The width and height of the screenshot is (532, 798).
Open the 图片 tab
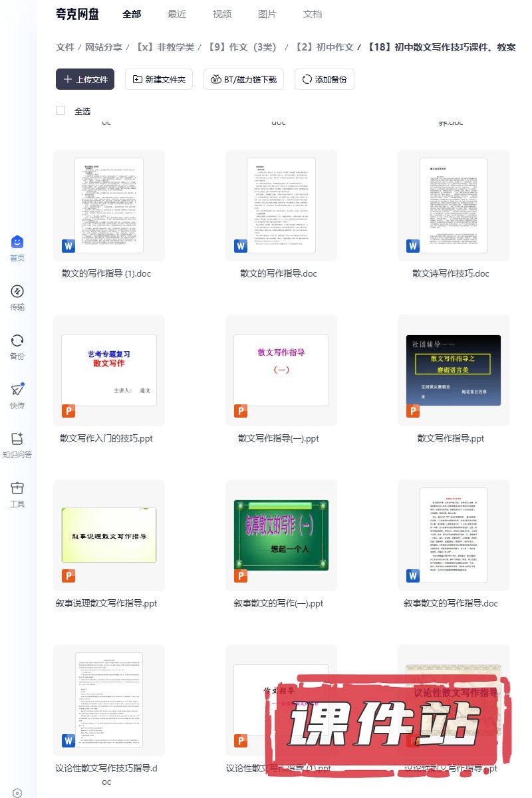click(x=267, y=14)
